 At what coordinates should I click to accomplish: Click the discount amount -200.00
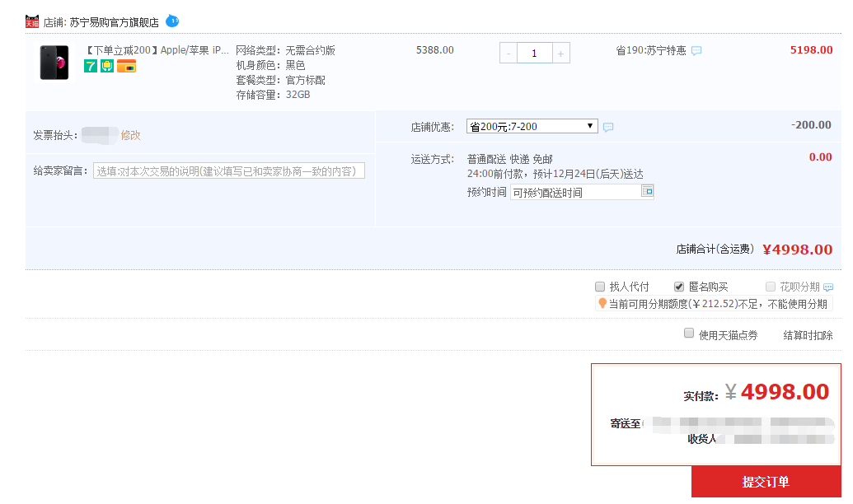(811, 125)
